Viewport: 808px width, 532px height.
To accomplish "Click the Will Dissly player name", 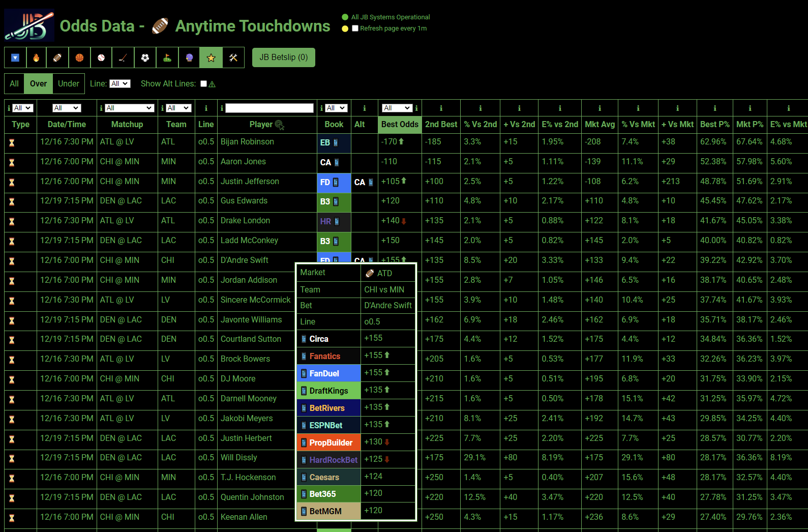I will pos(238,458).
